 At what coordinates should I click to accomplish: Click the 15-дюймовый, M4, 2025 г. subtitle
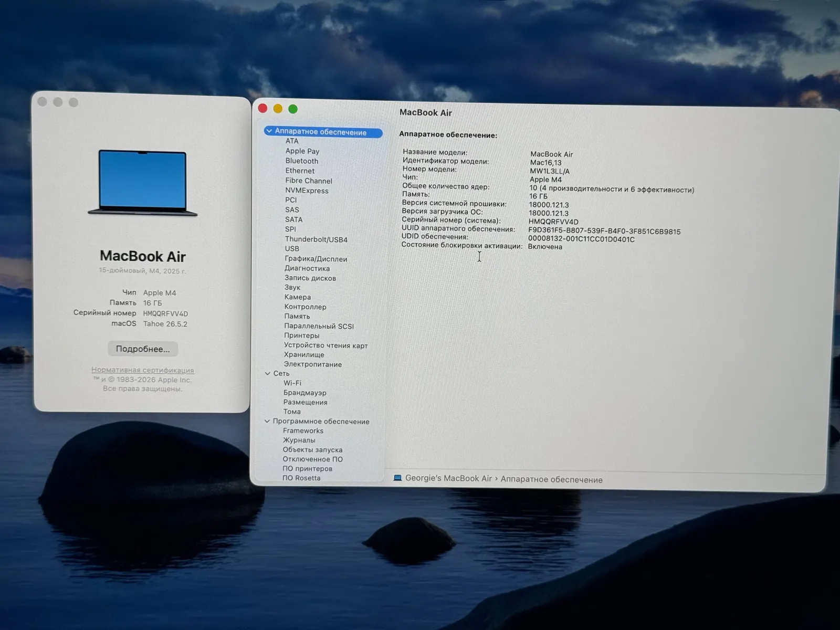point(142,271)
